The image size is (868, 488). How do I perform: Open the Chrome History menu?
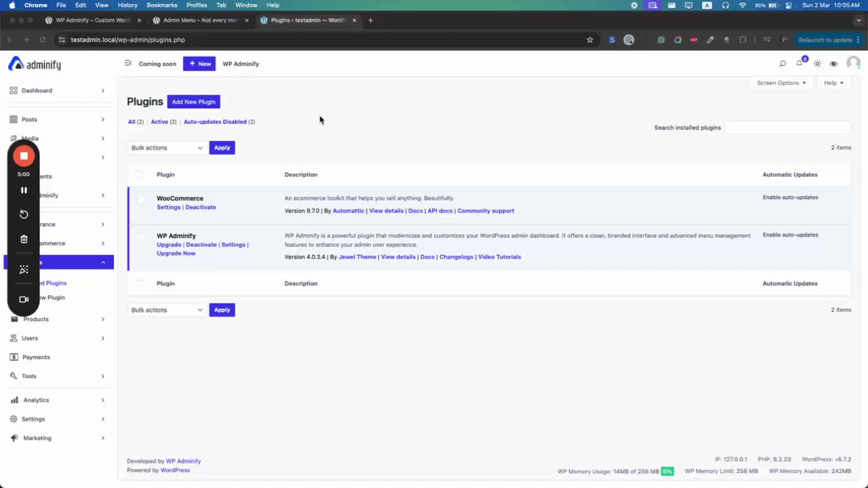point(127,5)
